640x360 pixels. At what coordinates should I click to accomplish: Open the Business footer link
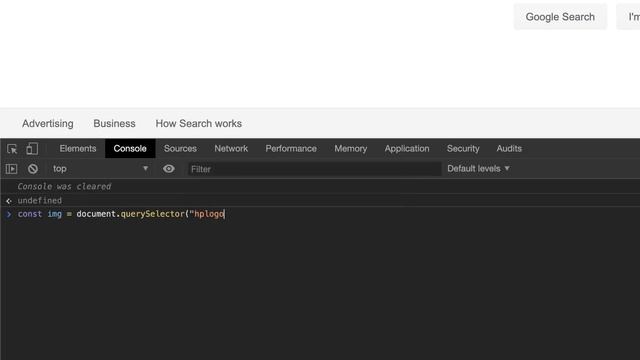point(114,124)
